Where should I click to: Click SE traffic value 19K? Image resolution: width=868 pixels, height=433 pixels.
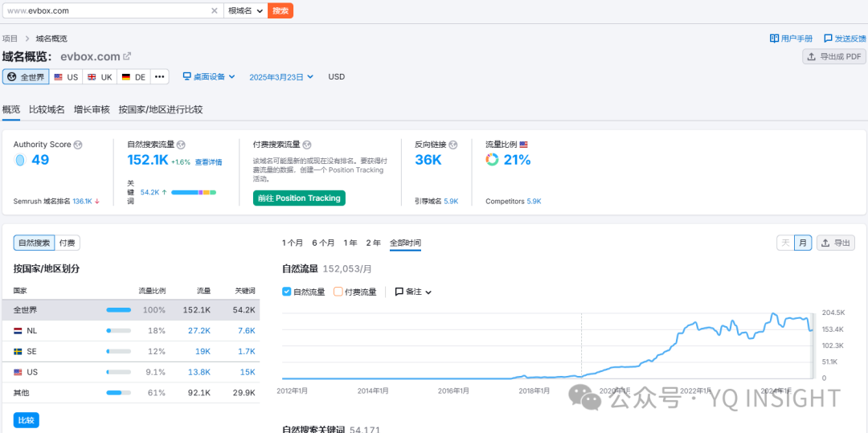203,351
